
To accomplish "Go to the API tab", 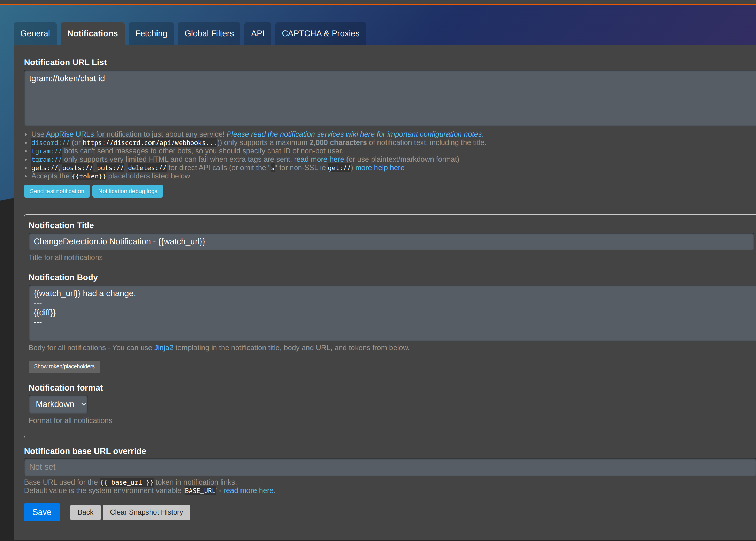I will [x=258, y=33].
